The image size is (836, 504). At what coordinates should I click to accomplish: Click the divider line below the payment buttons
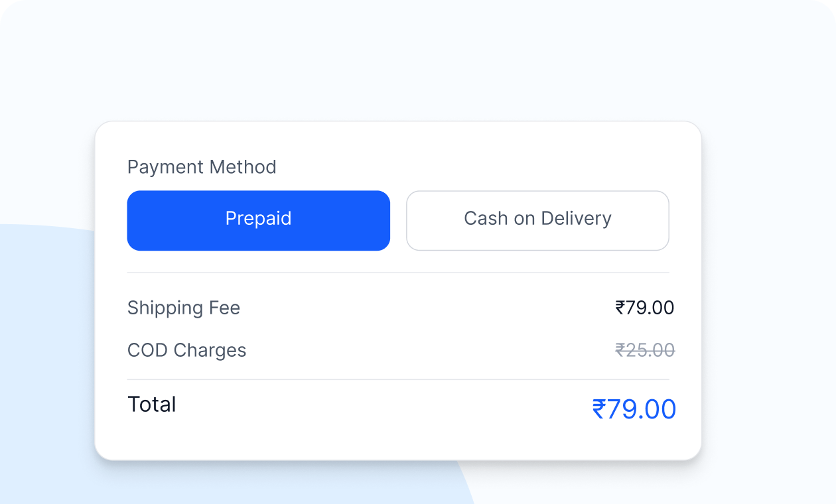[398, 273]
